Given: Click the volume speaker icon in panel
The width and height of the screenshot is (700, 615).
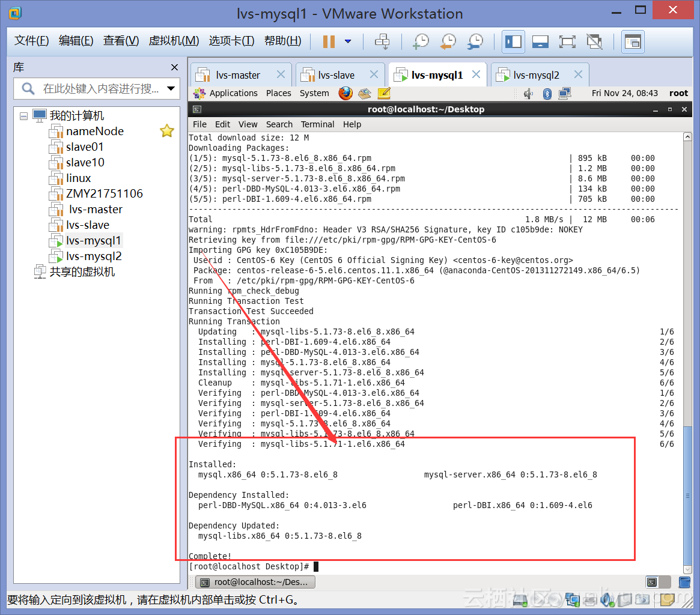Looking at the screenshot, I should pyautogui.click(x=529, y=93).
